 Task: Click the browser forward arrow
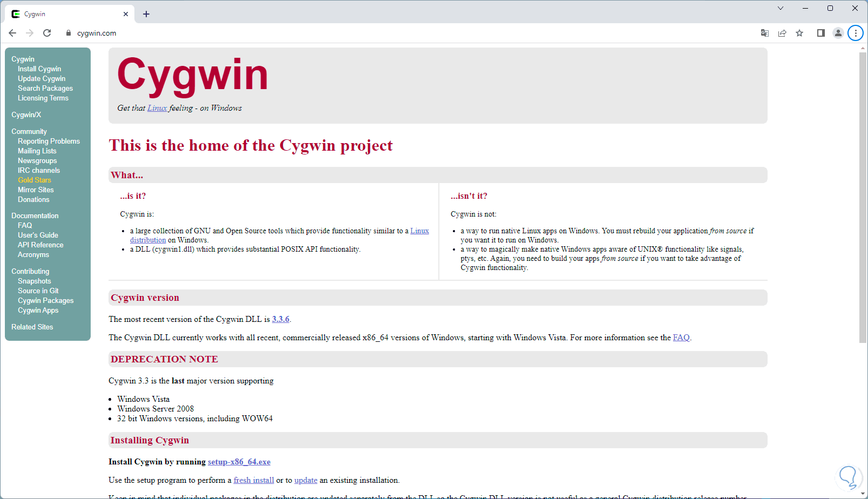pos(30,33)
